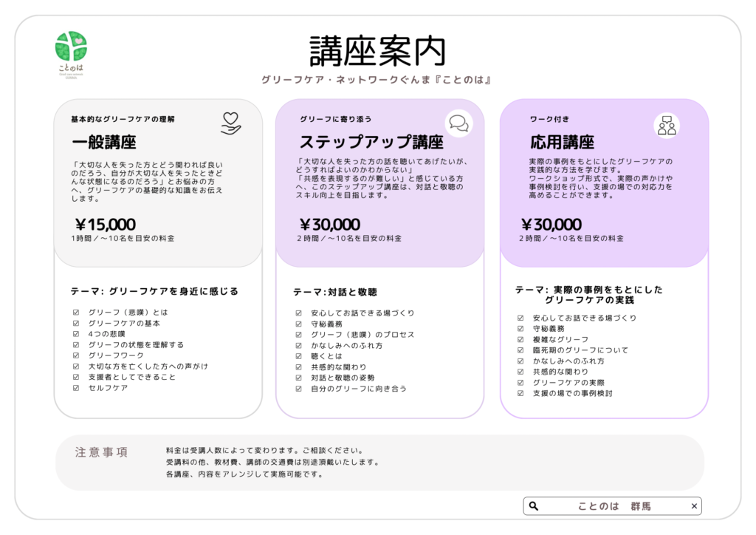
Task: Click the 注意事項 notice label
Action: click(x=102, y=452)
